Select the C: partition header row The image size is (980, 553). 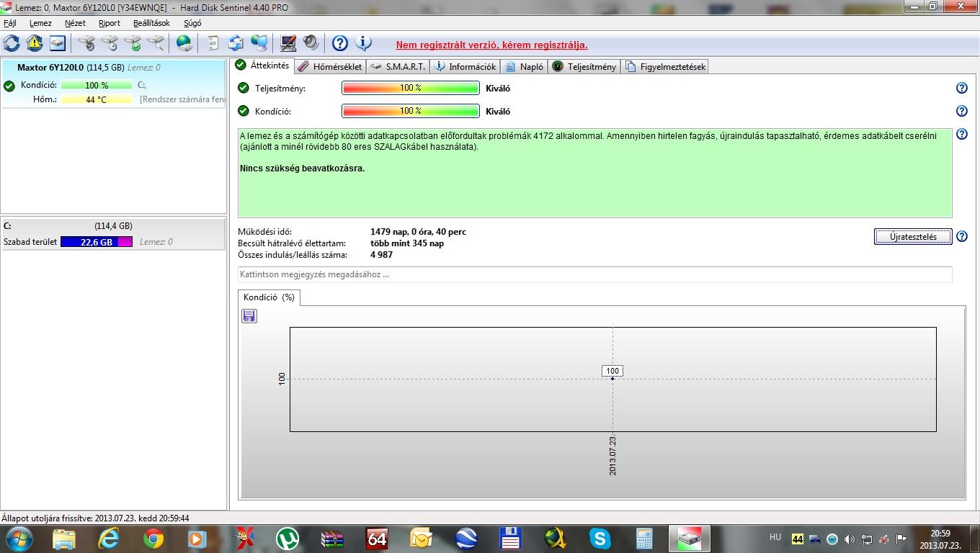[114, 226]
